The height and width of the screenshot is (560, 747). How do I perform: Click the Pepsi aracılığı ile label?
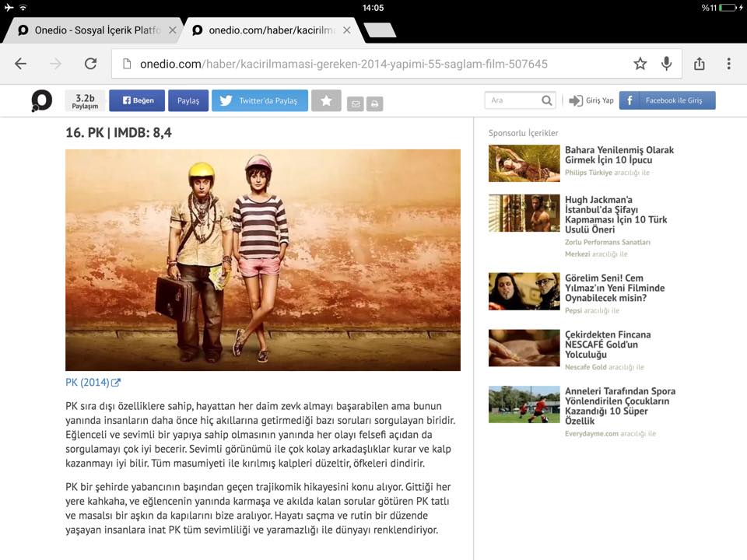coord(592,310)
